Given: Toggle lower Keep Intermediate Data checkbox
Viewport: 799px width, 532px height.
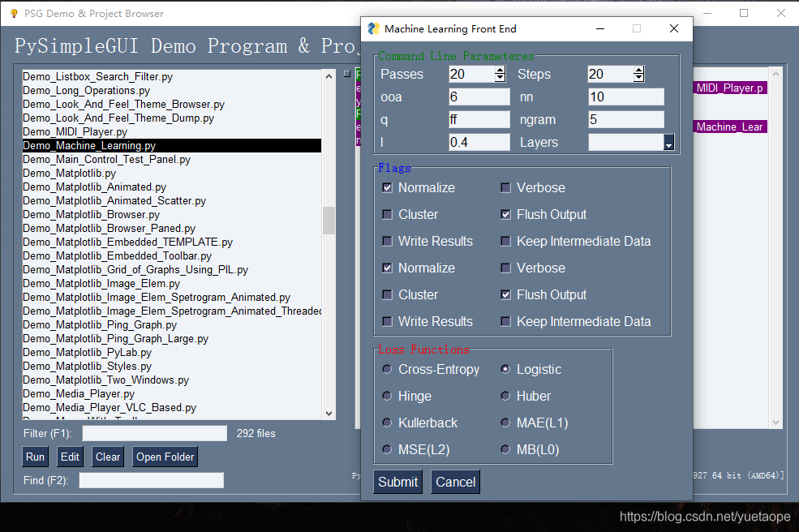Looking at the screenshot, I should click(505, 321).
